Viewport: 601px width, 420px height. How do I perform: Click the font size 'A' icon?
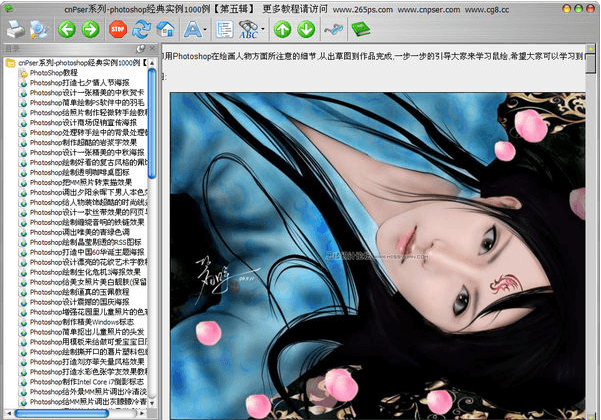click(x=193, y=30)
